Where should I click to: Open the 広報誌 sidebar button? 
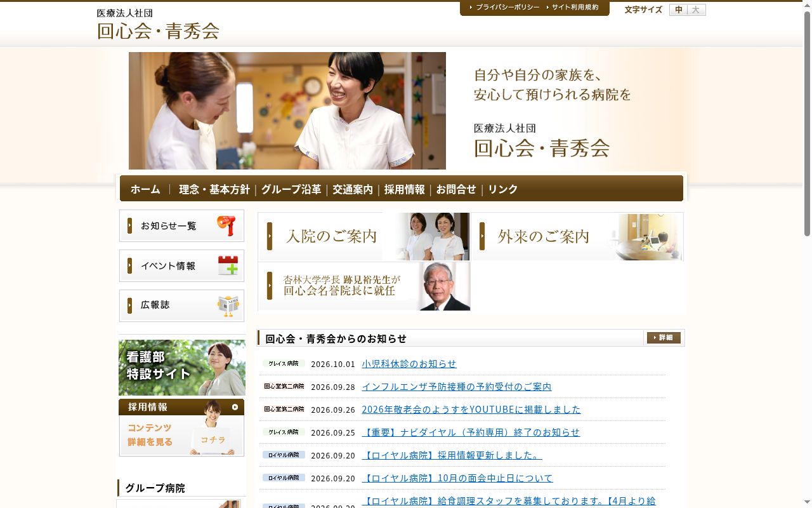click(x=181, y=305)
